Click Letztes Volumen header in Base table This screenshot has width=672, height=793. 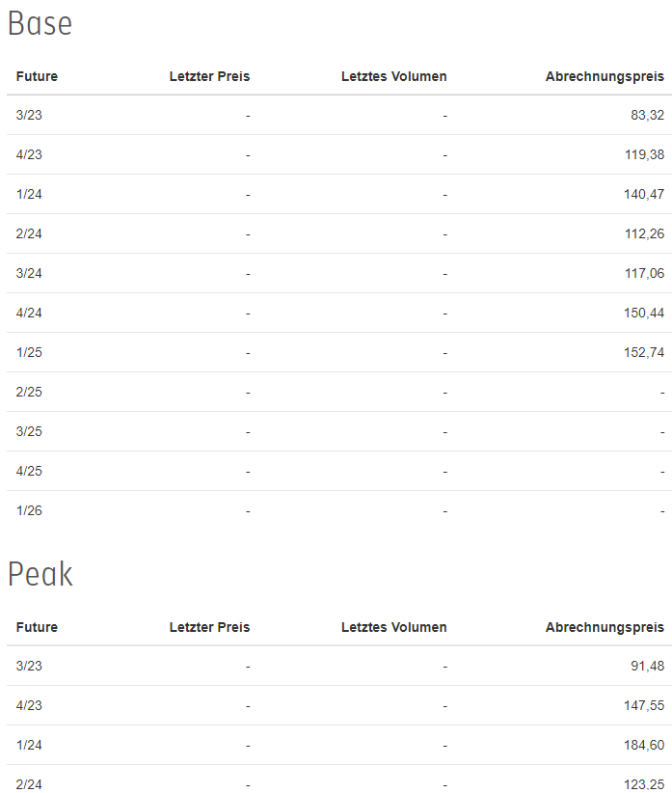394,76
